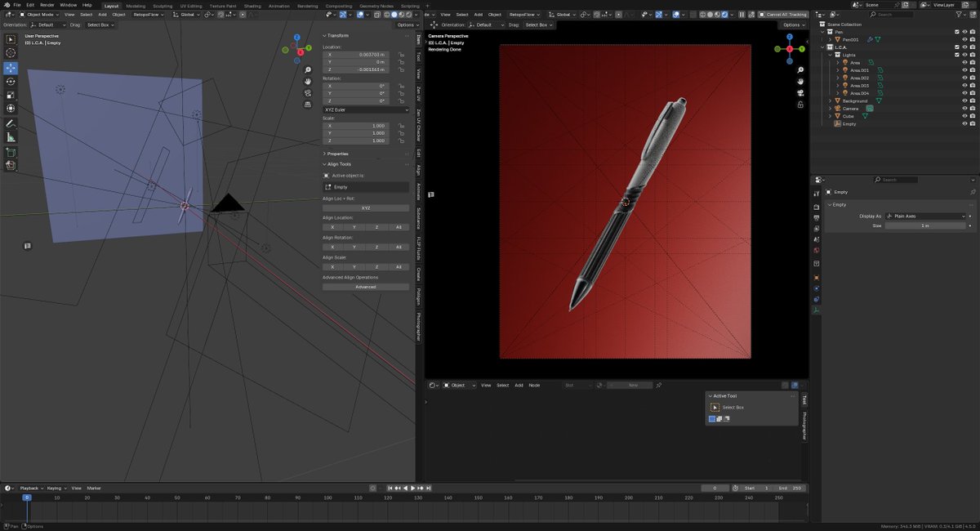
Task: Click the X button under Align Scale
Action: point(332,266)
